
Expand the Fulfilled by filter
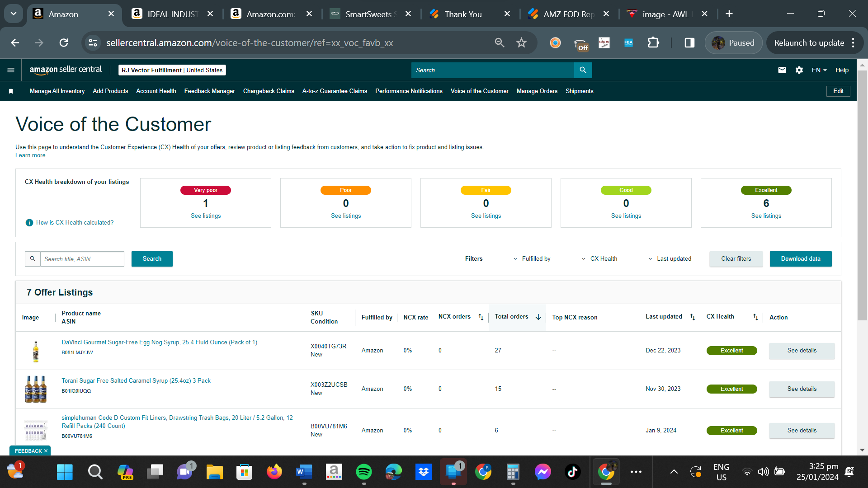(x=532, y=259)
